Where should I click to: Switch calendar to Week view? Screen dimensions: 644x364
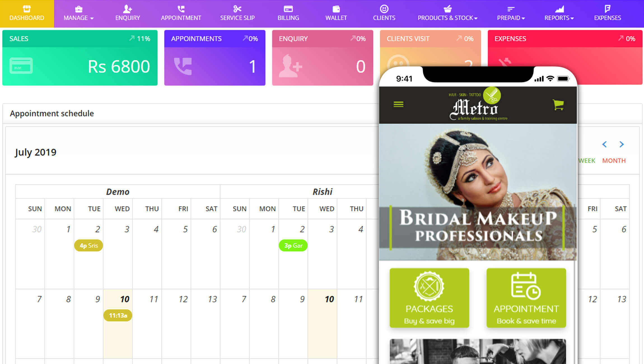pyautogui.click(x=587, y=161)
